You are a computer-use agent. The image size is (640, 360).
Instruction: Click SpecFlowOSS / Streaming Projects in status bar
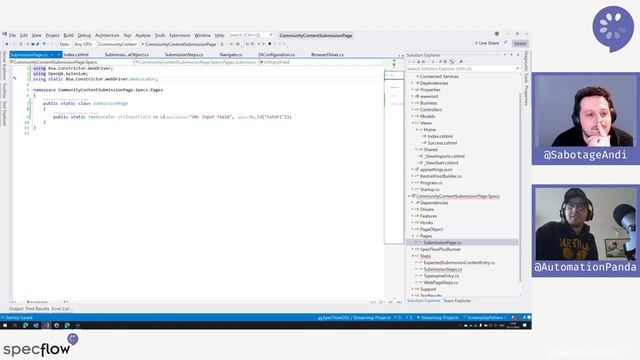tap(354, 318)
